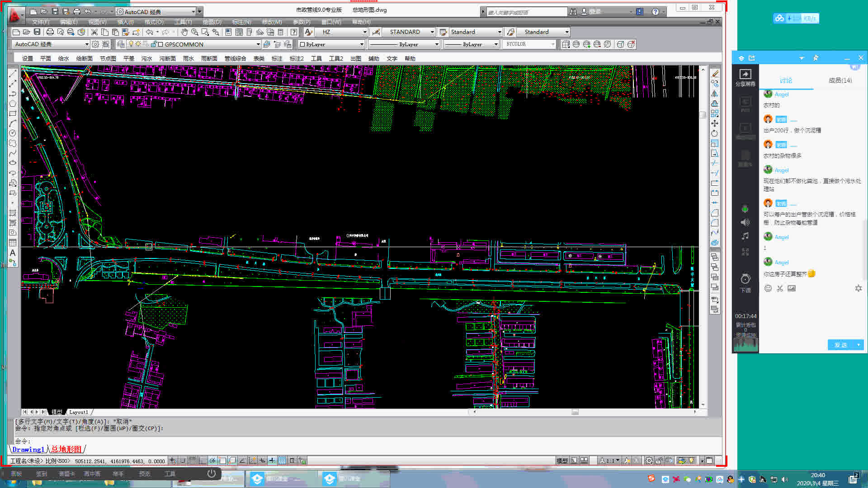Click the Save icon in standard toolbar

37,32
